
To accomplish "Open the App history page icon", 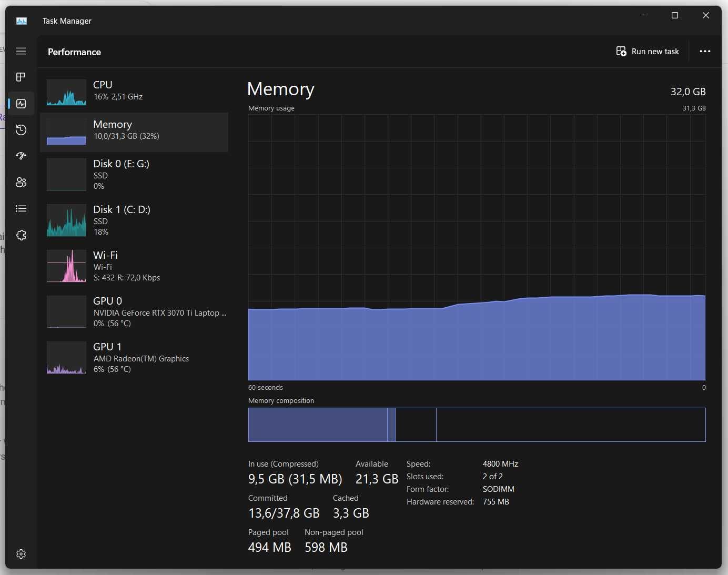I will click(x=21, y=130).
